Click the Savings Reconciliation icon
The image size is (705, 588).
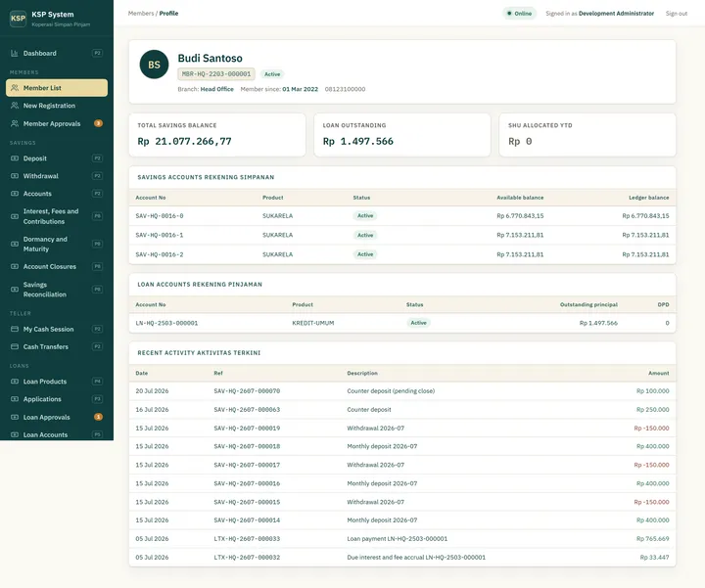pyautogui.click(x=15, y=290)
